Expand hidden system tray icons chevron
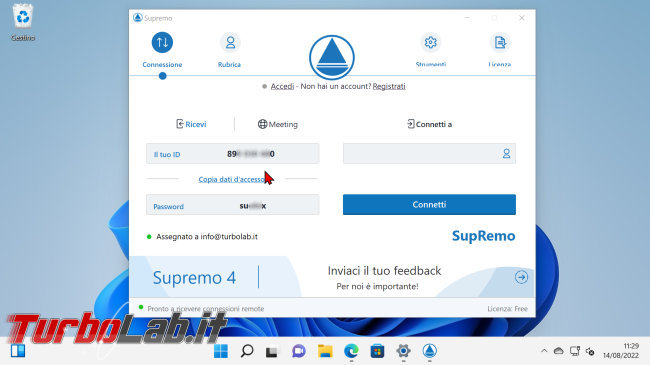The height and width of the screenshot is (365, 650). click(x=544, y=351)
